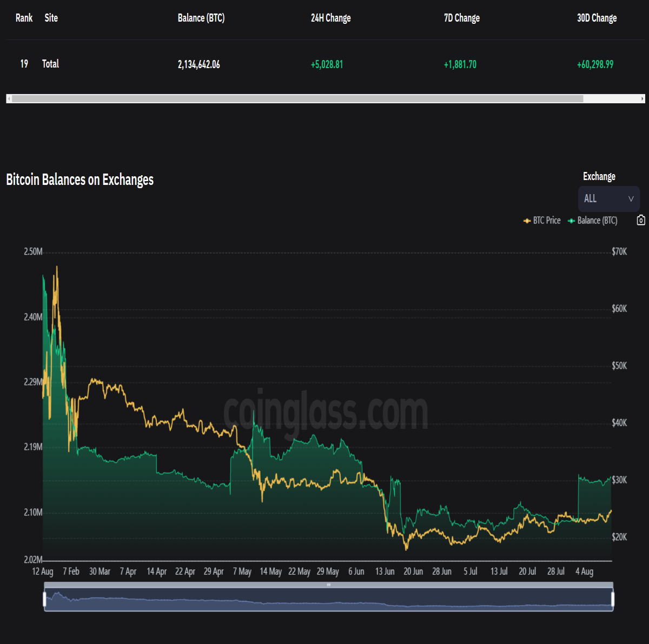
Task: Click the $30K price axis label
Action: click(619, 480)
